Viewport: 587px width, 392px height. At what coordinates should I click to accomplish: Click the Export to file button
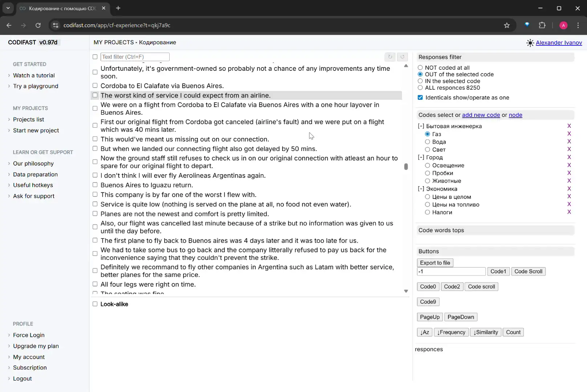[435, 263]
